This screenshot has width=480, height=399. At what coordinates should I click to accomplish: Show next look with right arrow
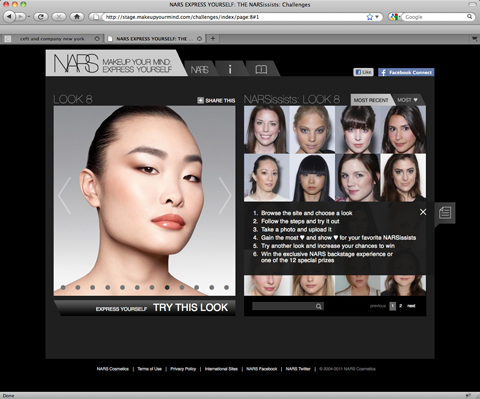click(x=225, y=195)
